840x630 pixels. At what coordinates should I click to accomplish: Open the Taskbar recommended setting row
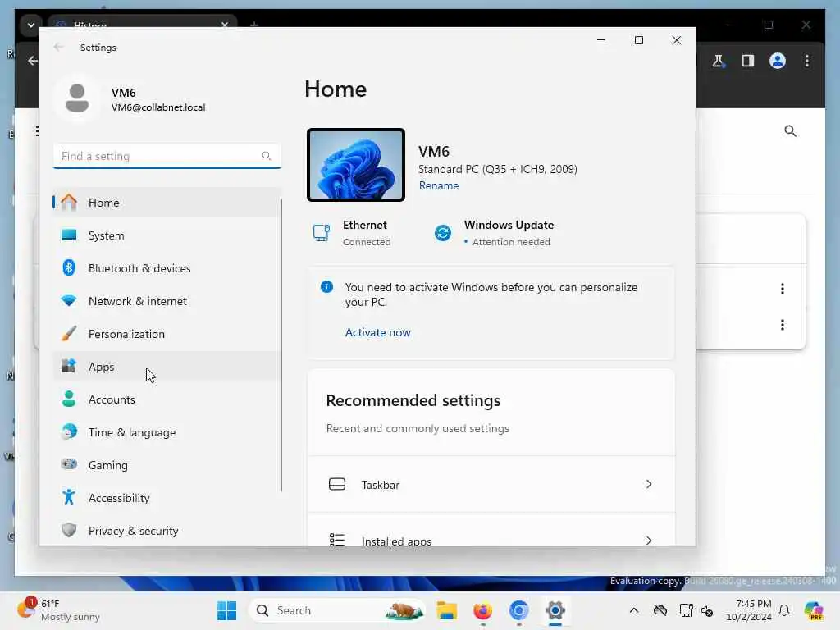click(x=491, y=484)
